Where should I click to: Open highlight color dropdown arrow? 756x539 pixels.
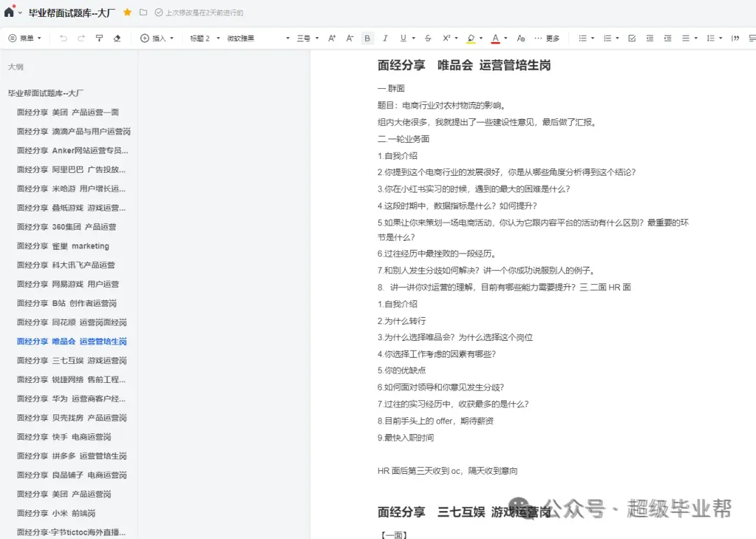(481, 38)
